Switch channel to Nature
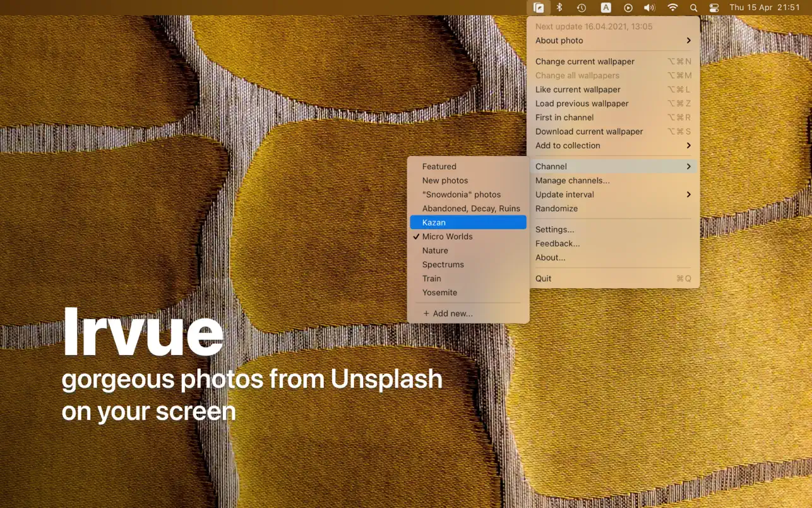Image resolution: width=812 pixels, height=508 pixels. pyautogui.click(x=435, y=250)
